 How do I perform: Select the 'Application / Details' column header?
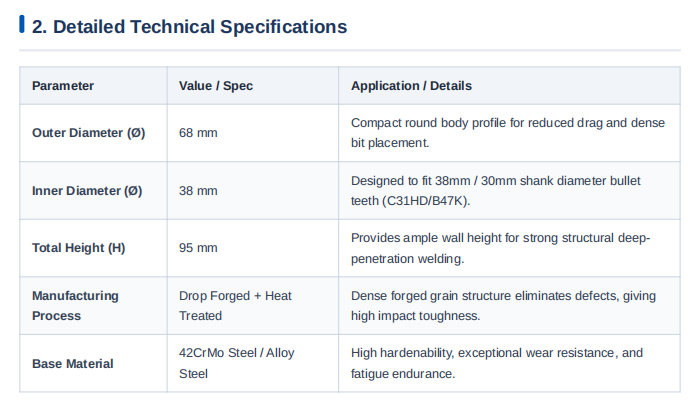(411, 86)
